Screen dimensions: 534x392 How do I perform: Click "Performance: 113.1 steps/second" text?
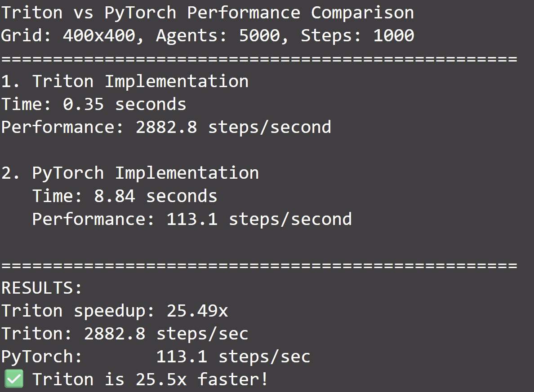click(x=192, y=219)
